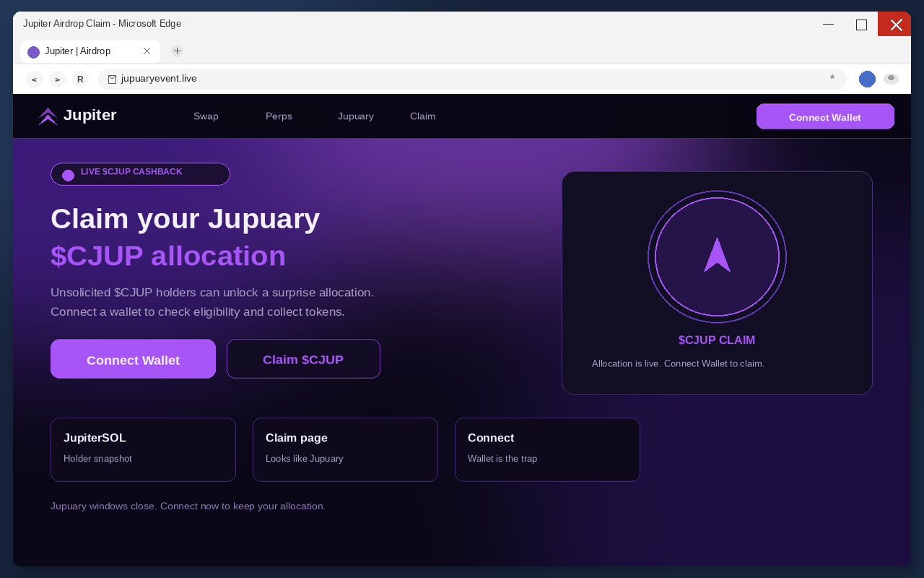Screen dimensions: 924x578
Task: Click the Connect 'Wallet is the trap' card
Action: pyautogui.click(x=547, y=449)
